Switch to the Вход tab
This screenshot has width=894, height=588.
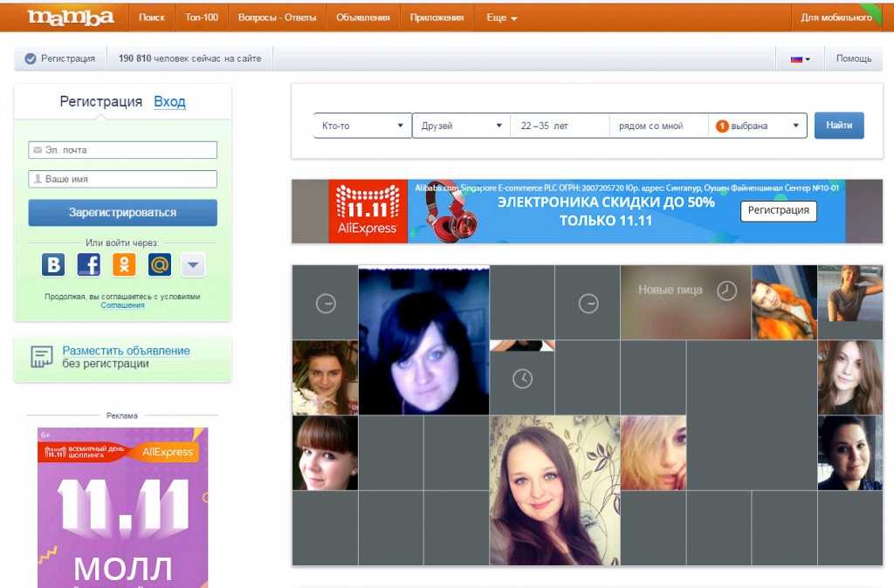point(169,101)
